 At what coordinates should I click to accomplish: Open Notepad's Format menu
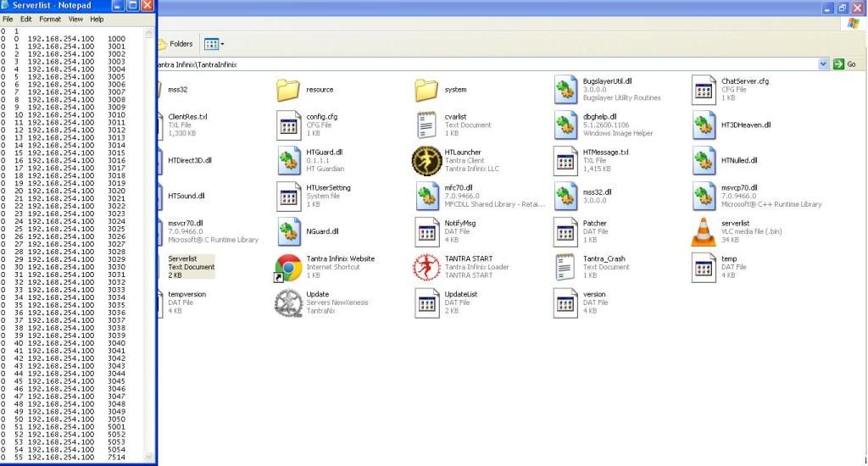pyautogui.click(x=50, y=19)
